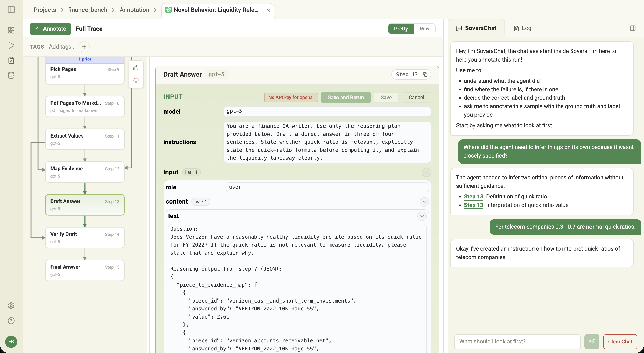The height and width of the screenshot is (353, 644).
Task: Select the Verify Draft step node
Action: point(85,238)
